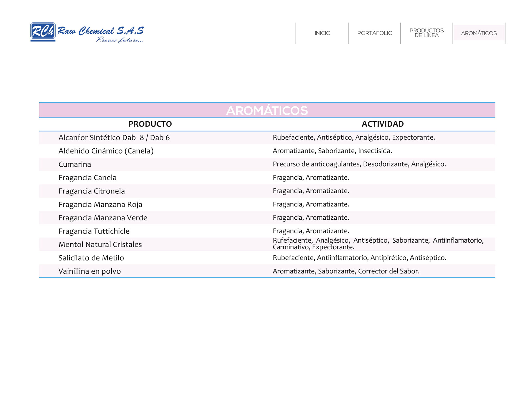This screenshot has width=532, height=411.
Task: Select Fragancia Canela product
Action: pyautogui.click(x=87, y=178)
